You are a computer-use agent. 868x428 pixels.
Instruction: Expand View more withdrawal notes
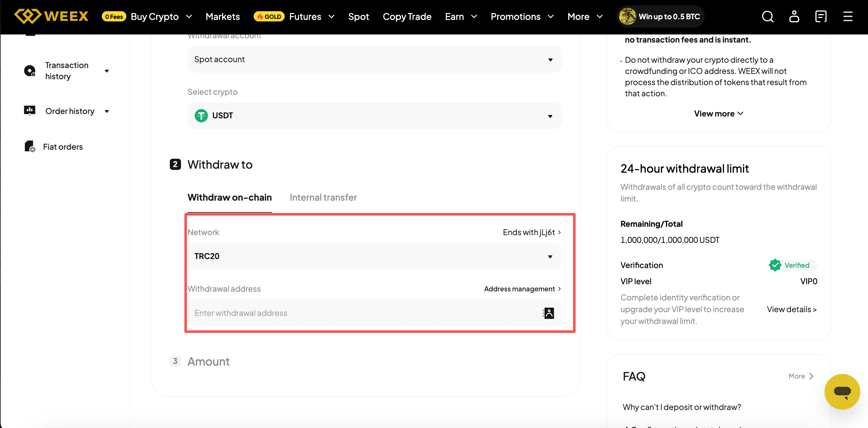pyautogui.click(x=718, y=114)
